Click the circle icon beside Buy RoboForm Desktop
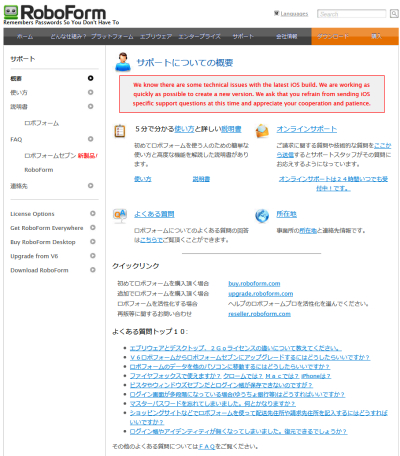400x456 pixels. pyautogui.click(x=93, y=242)
